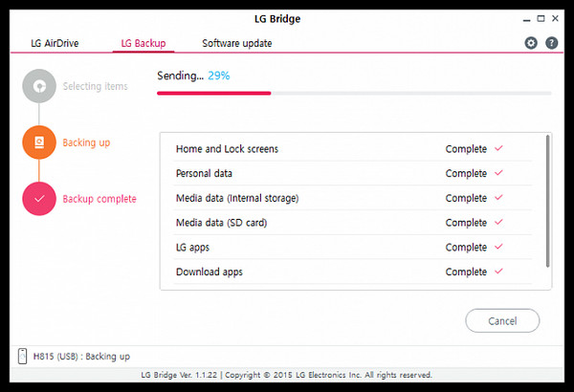
Task: Click the checkmark beside Download apps
Action: pos(498,272)
